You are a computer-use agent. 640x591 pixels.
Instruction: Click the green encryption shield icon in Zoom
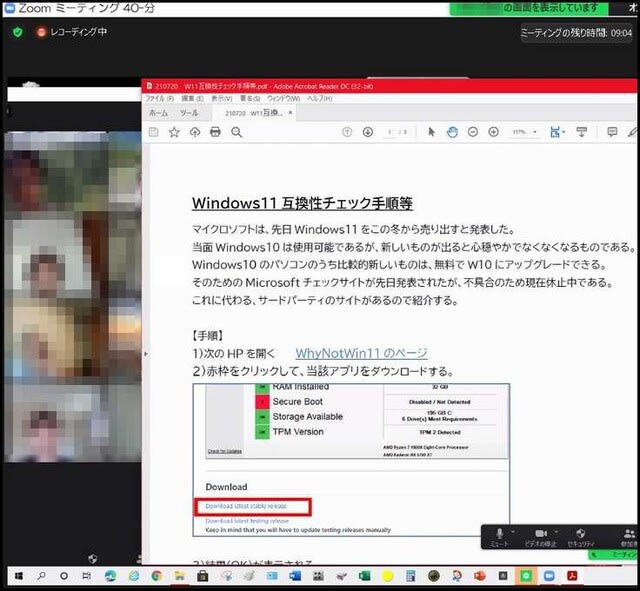(18, 32)
